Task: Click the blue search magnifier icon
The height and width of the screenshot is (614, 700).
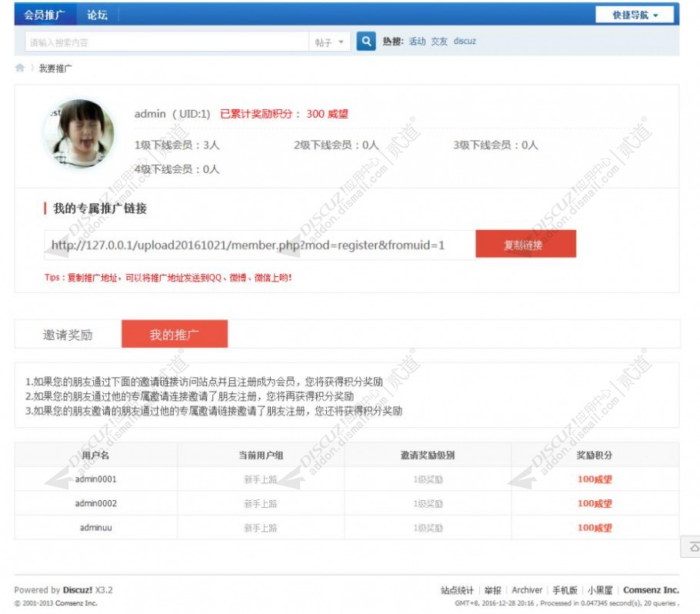Action: [365, 42]
